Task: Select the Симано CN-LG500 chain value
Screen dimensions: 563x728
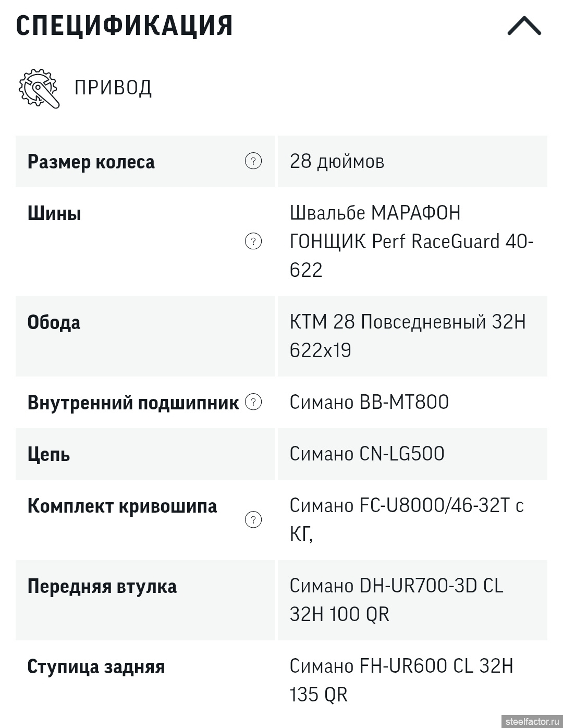Action: click(367, 454)
